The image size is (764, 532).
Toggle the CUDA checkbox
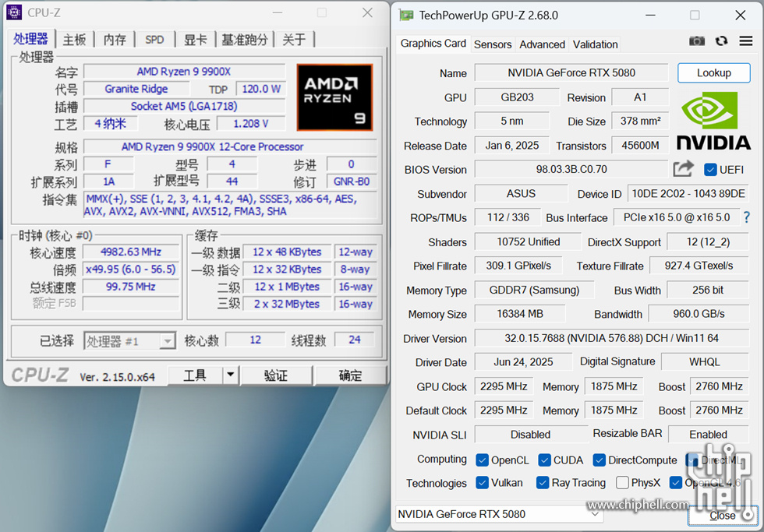click(x=544, y=460)
